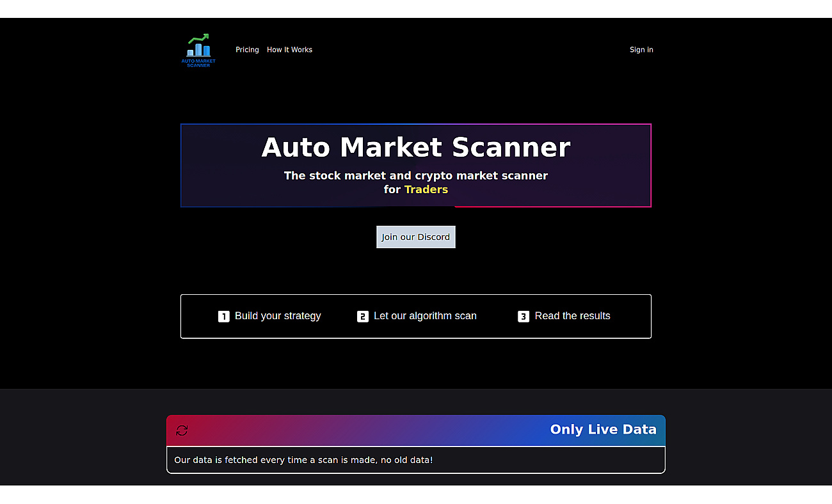This screenshot has width=832, height=504.
Task: Click the refresh arrows icon
Action: 182,430
